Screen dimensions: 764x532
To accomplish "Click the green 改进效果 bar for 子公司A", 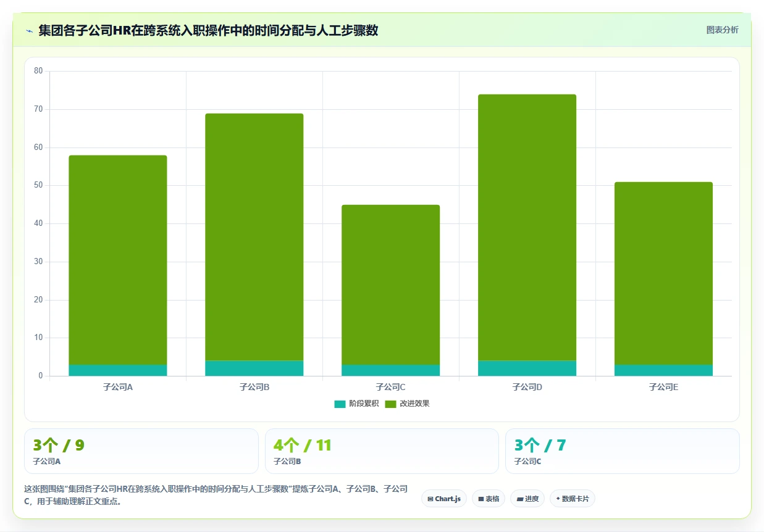I will pyautogui.click(x=118, y=260).
